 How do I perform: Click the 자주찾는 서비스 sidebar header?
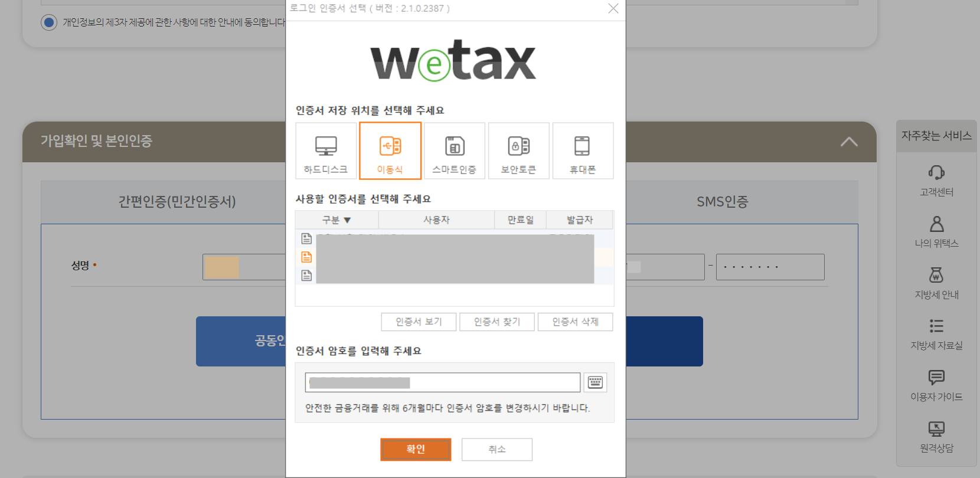[x=936, y=136]
